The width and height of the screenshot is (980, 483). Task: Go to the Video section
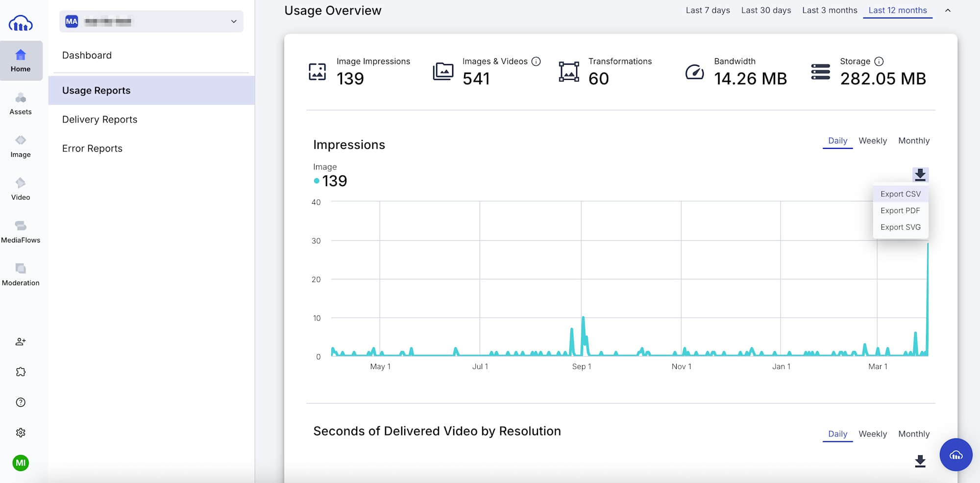pos(21,189)
